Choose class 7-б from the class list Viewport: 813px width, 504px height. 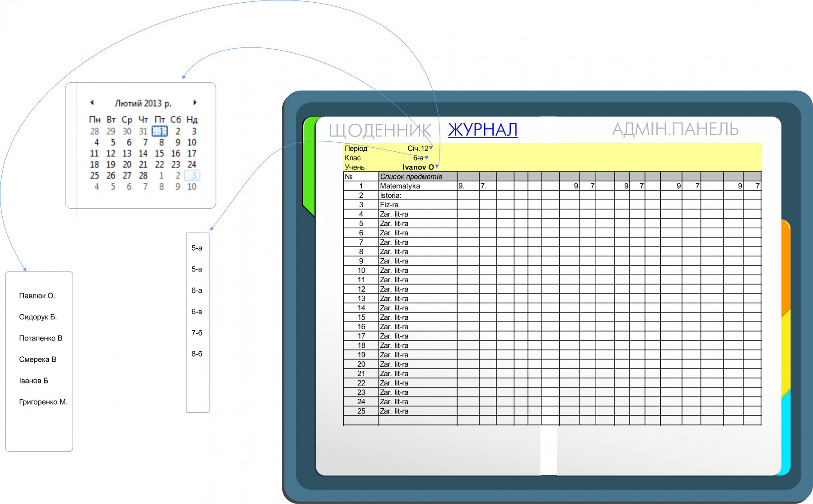coord(197,333)
